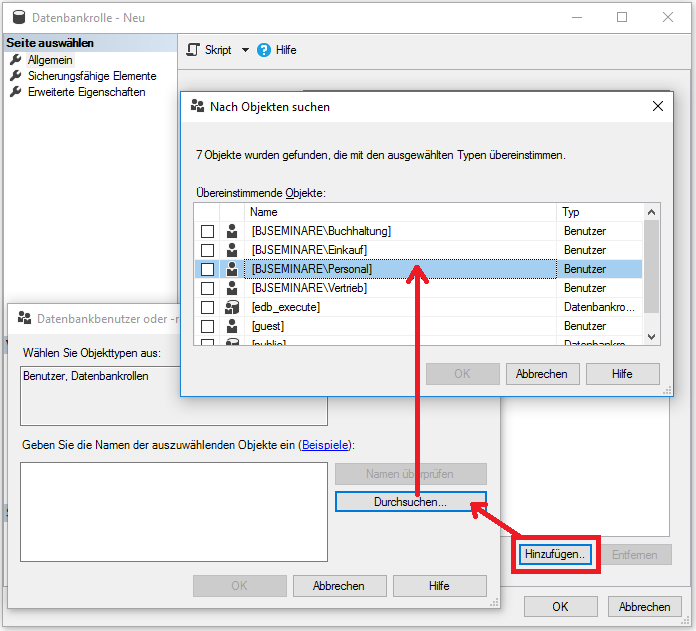Enable the BJSEMINARE\Vertrieb checkbox

click(x=208, y=288)
